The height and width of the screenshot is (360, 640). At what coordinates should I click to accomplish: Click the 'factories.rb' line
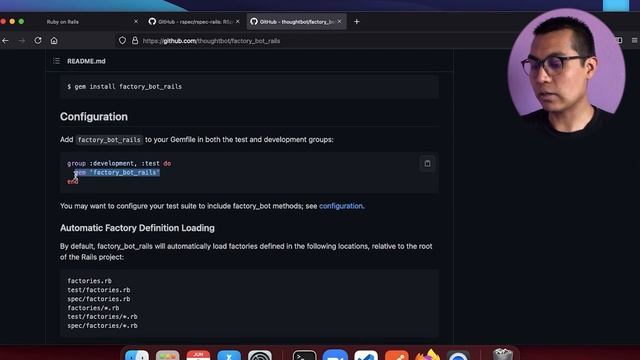[89, 281]
